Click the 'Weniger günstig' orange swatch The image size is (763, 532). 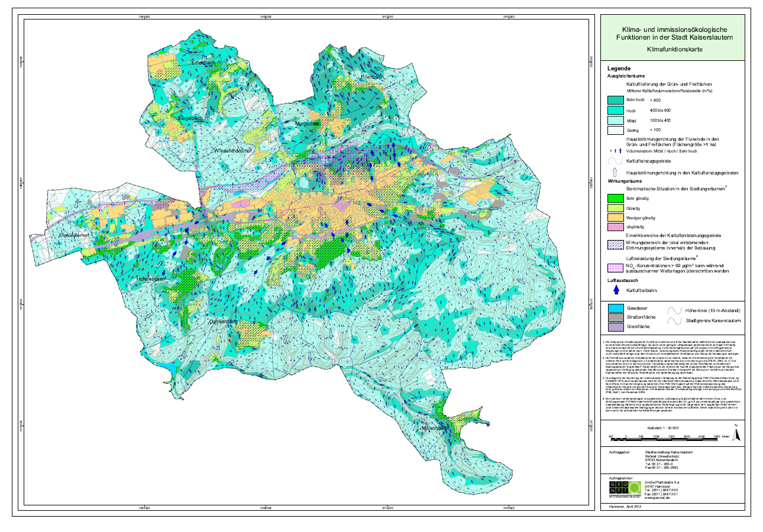coord(616,218)
